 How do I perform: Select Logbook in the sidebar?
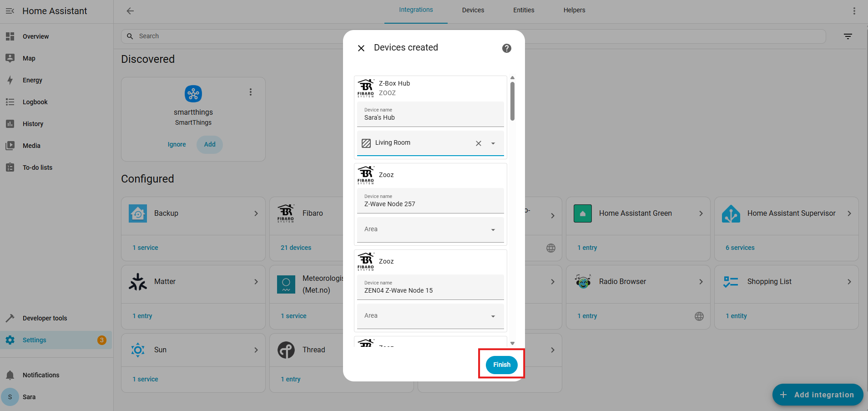click(56, 102)
